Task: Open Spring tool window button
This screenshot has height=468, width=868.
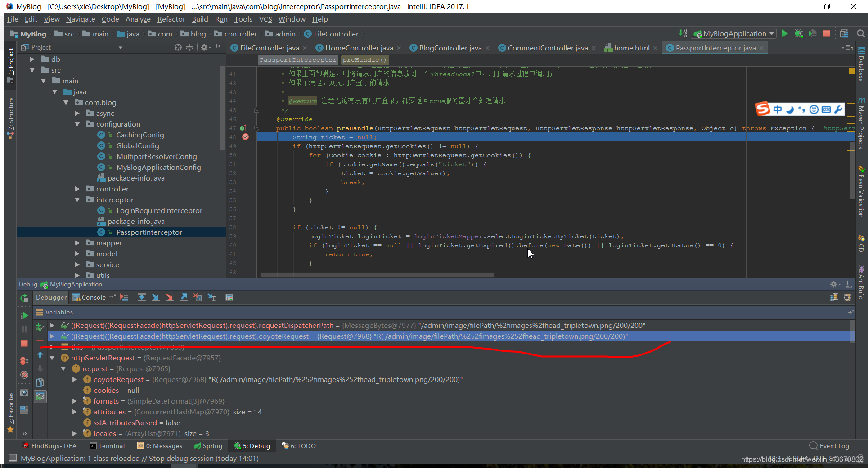Action: tap(208, 446)
